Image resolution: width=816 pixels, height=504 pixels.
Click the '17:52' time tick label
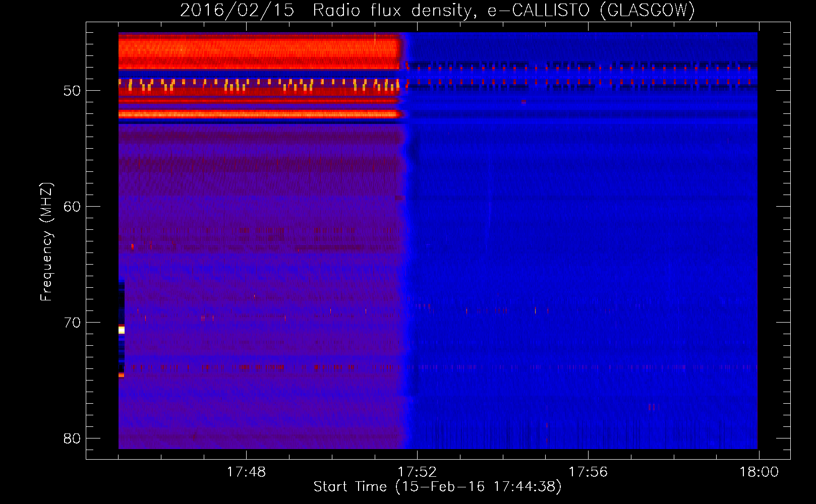417,472
